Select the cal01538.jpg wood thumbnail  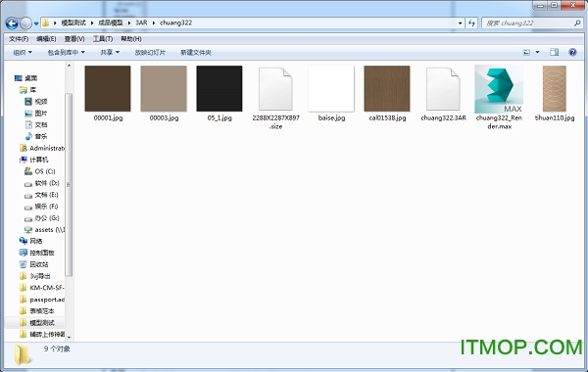(x=387, y=89)
